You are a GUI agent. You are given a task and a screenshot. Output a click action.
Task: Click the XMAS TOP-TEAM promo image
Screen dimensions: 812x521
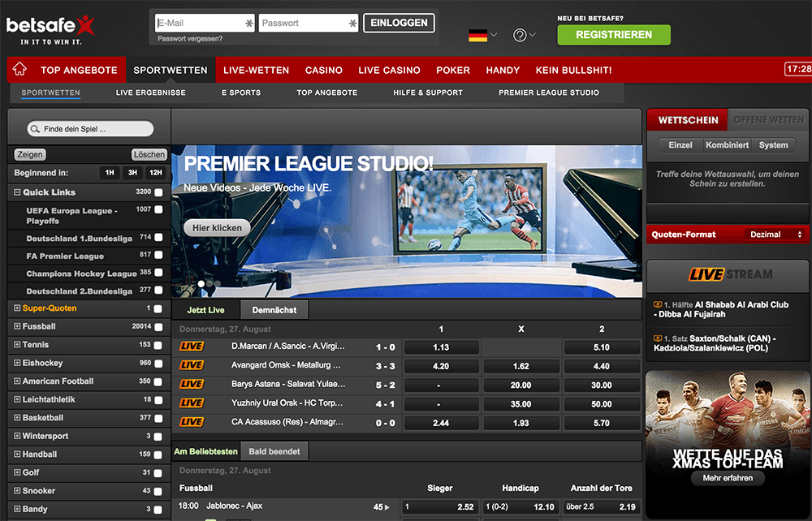(x=728, y=445)
